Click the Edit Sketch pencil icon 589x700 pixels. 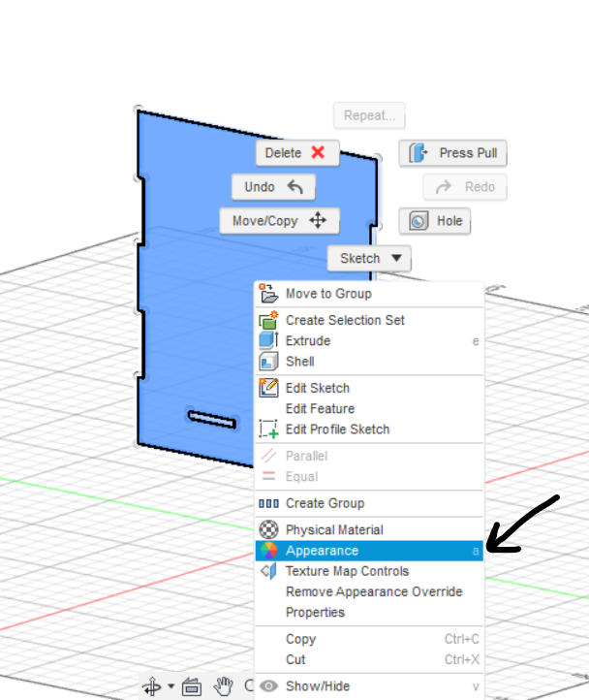(x=268, y=388)
